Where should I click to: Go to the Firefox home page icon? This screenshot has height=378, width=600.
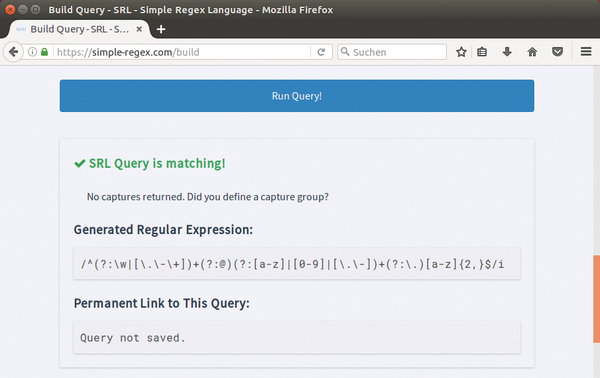point(532,52)
